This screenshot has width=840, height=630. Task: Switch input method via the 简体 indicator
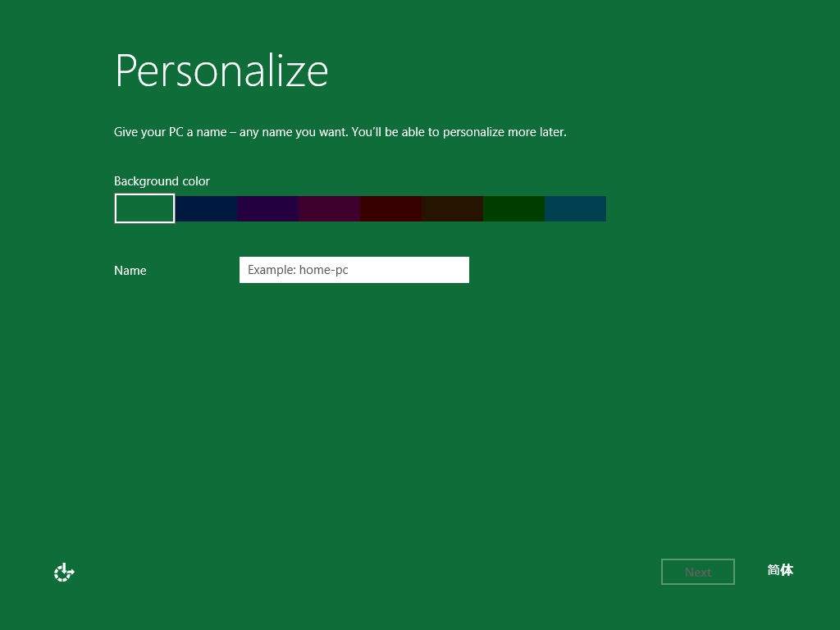coord(780,570)
